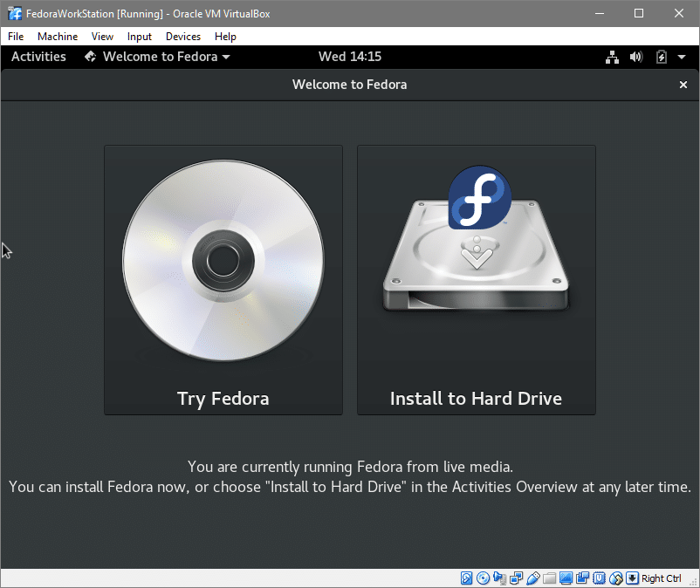
Task: Open the Activities overview
Action: 38,57
